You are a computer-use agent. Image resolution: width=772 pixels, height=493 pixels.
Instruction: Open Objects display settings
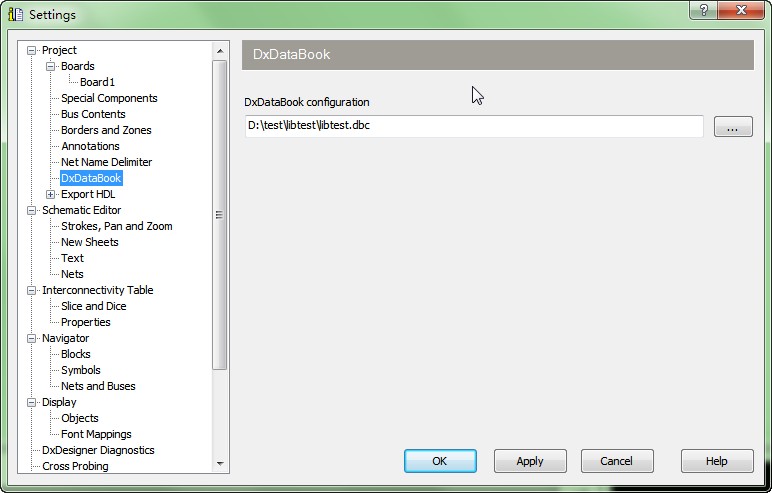coord(80,418)
